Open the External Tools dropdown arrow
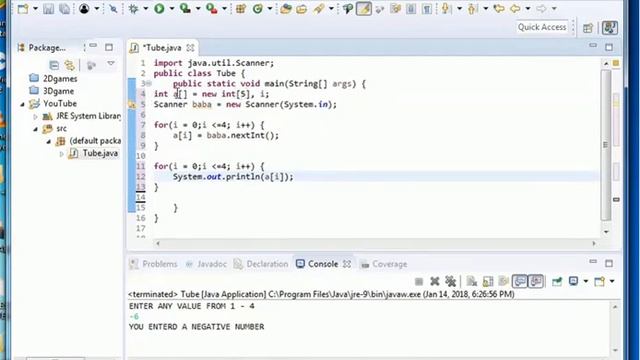This screenshot has width=640, height=360. [224, 9]
